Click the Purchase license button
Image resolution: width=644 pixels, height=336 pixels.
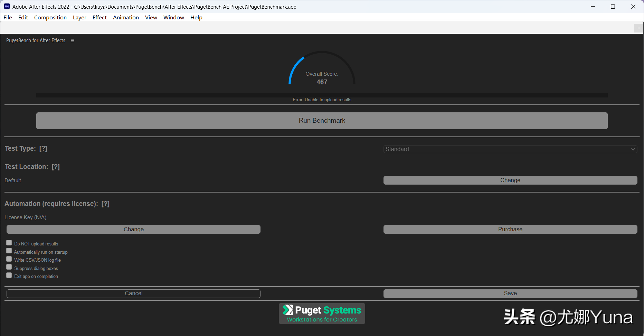[510, 229]
